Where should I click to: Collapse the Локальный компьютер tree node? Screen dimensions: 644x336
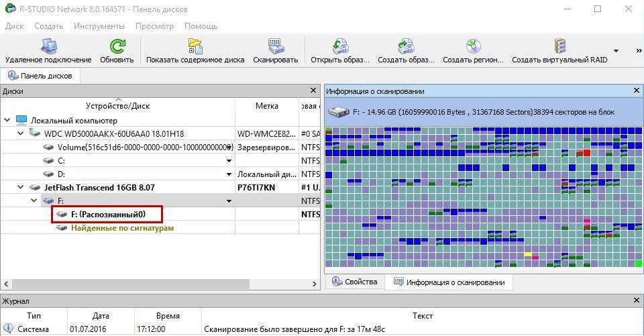(7, 121)
